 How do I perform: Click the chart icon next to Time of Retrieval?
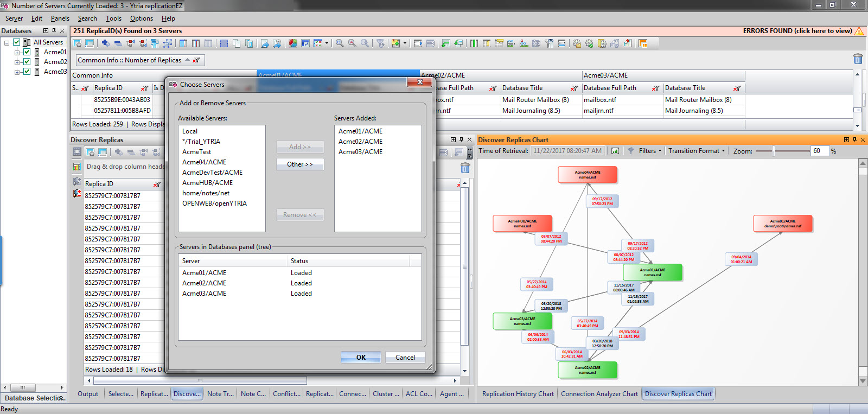pyautogui.click(x=615, y=151)
